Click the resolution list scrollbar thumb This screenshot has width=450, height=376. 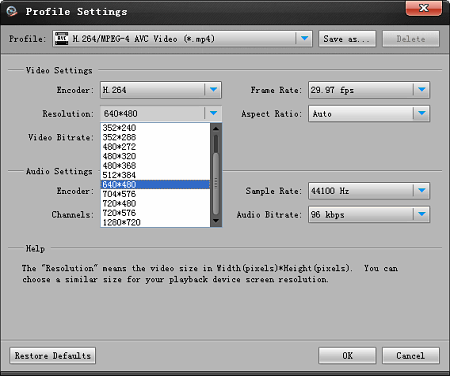pyautogui.click(x=216, y=183)
